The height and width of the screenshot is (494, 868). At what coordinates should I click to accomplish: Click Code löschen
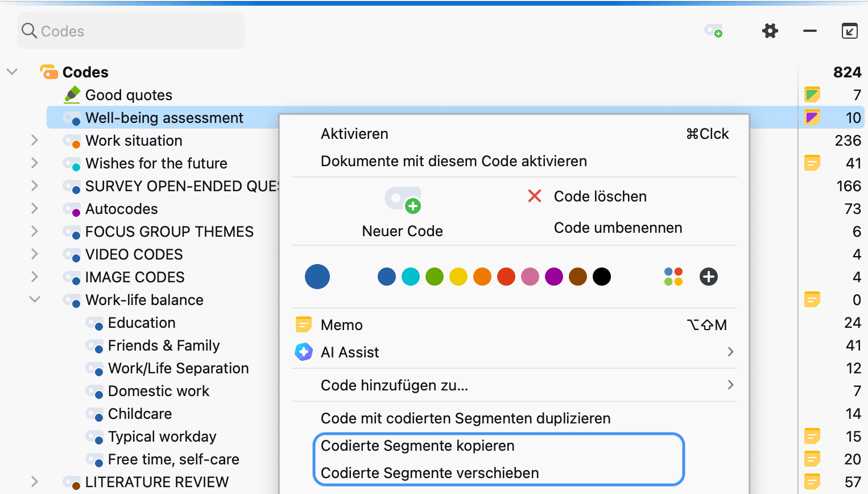point(600,196)
